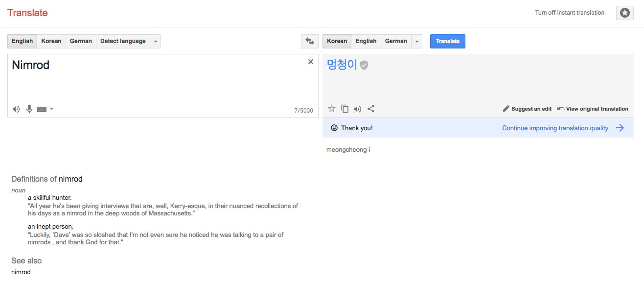Image resolution: width=644 pixels, height=283 pixels.
Task: Listen to source text Nimrod
Action: pyautogui.click(x=16, y=109)
